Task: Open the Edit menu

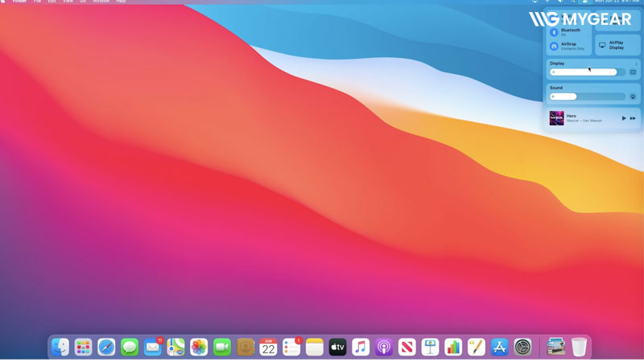Action: (x=52, y=2)
